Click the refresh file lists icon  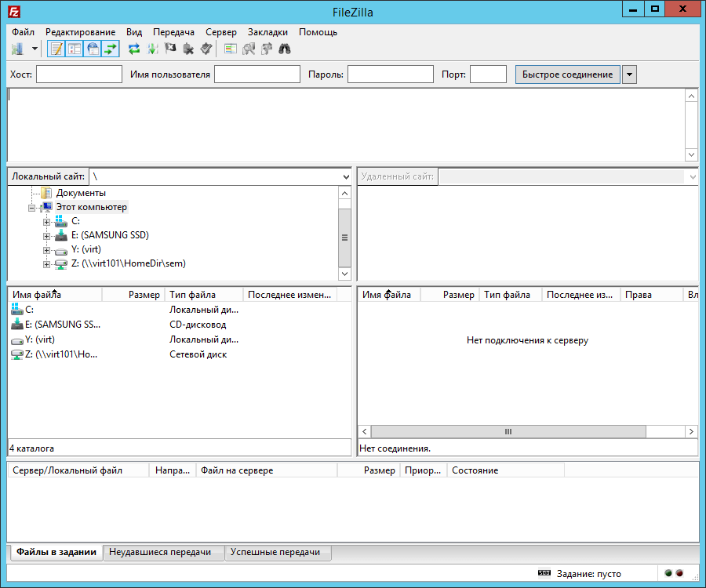133,49
